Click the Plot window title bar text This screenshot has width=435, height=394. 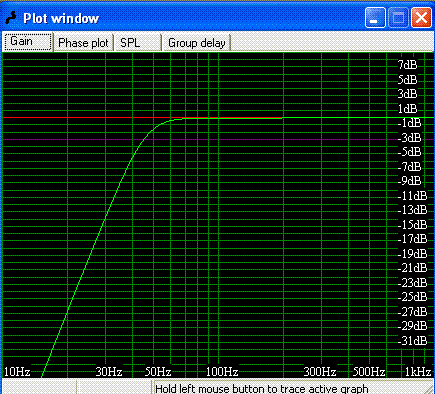pyautogui.click(x=61, y=18)
